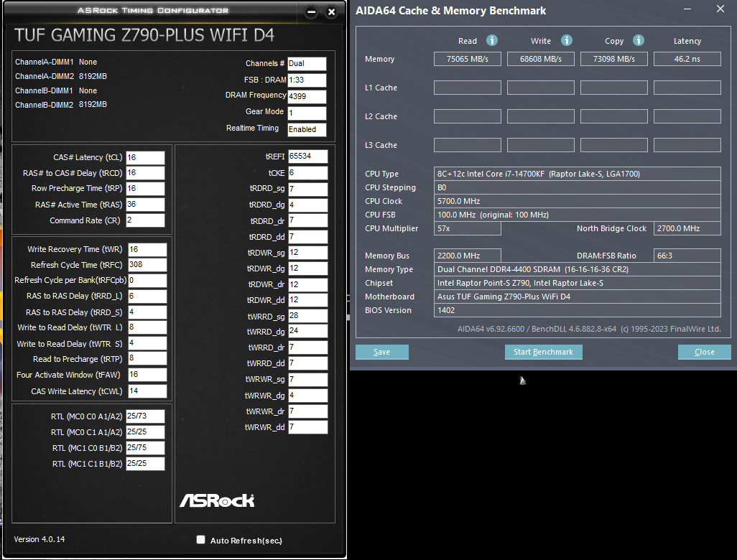Click the RAS# Active Time (tRAS) field

pyautogui.click(x=145, y=205)
